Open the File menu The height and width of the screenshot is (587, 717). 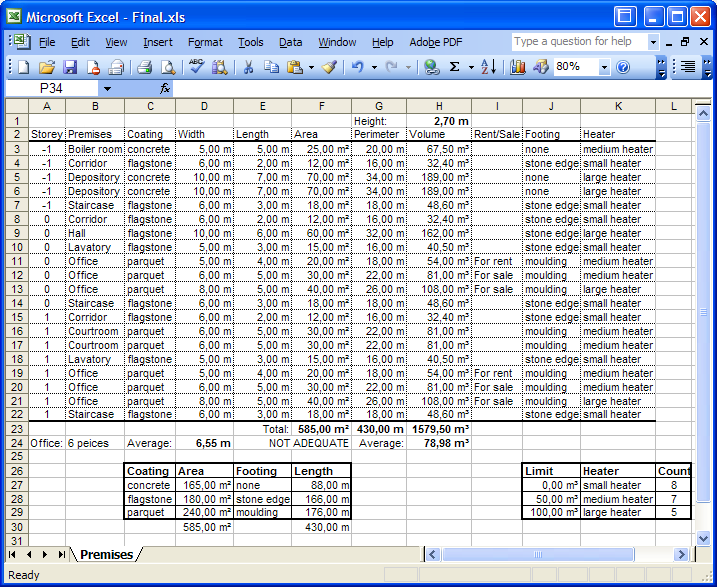(47, 43)
